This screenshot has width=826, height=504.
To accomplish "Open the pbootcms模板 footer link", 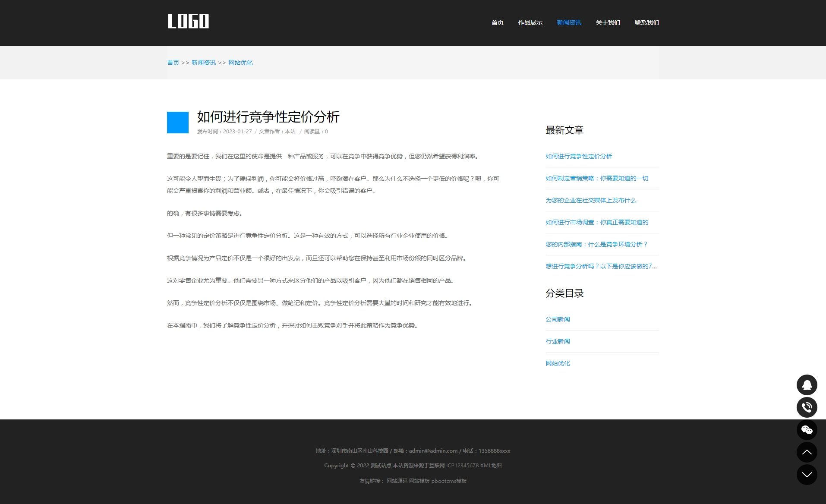I will (449, 480).
